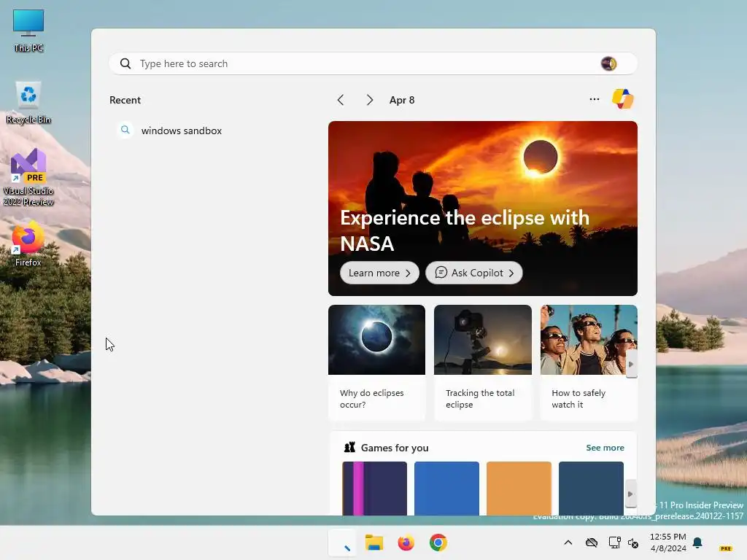Open the three-dots more options menu
Viewport: 747px width, 560px height.
click(594, 99)
